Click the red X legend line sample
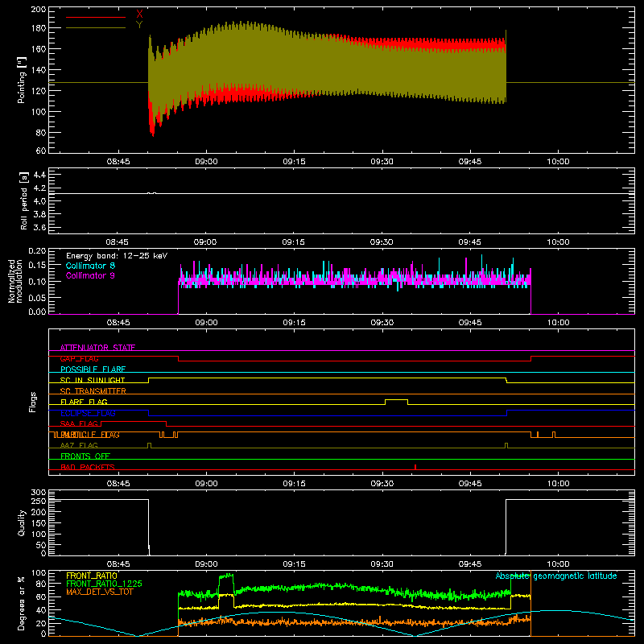644x644 pixels. [96, 17]
